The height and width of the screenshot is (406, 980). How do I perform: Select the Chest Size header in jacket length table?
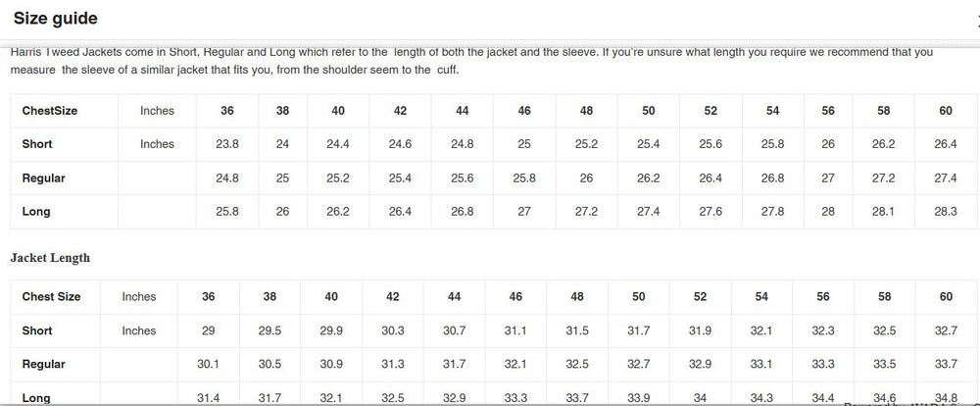pos(51,296)
